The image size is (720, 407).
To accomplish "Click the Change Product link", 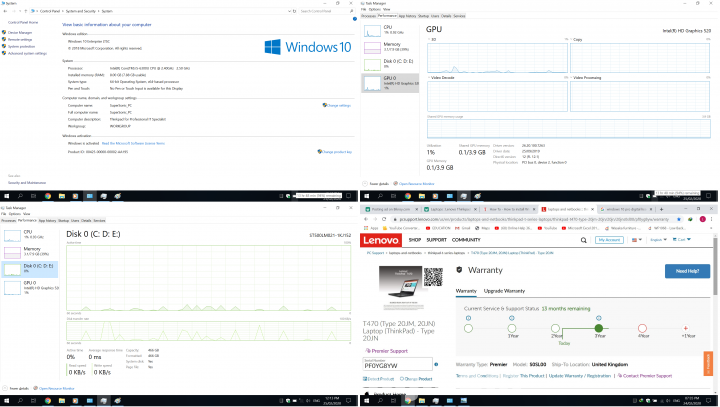I will (x=416, y=379).
